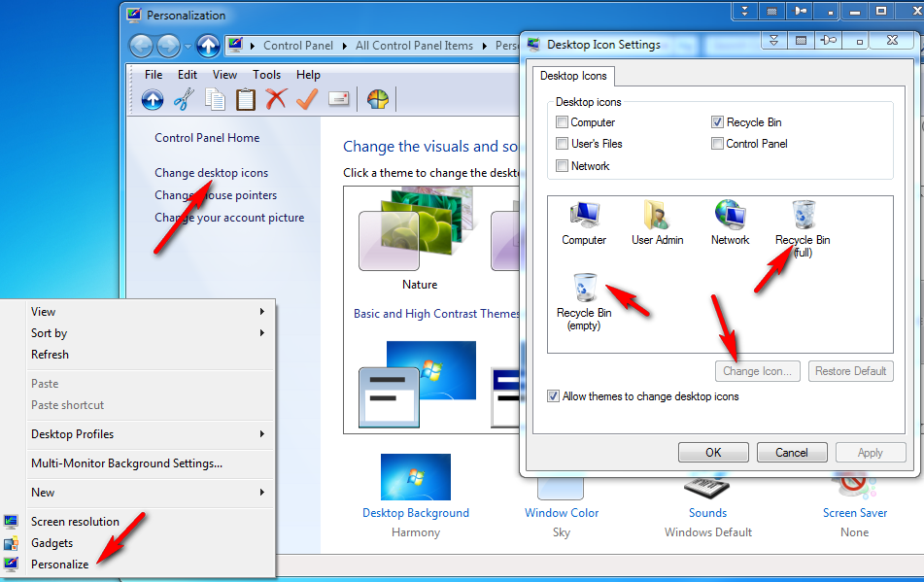
Task: Open the Window Color link
Action: 562,513
